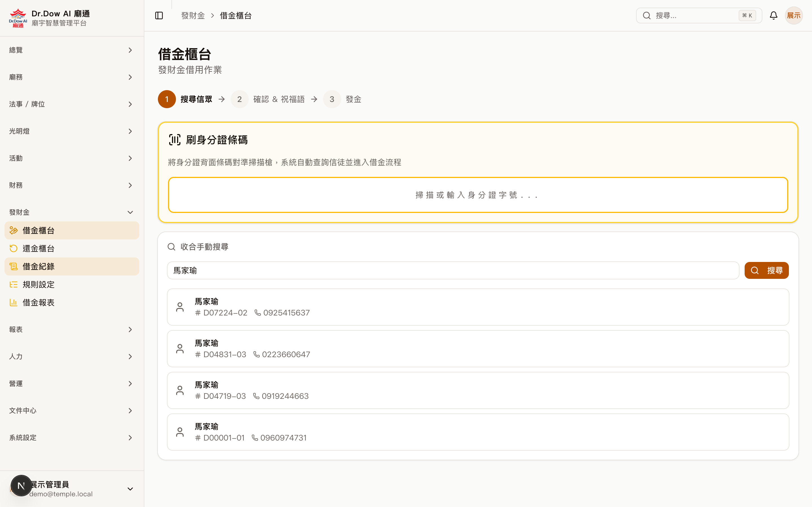The image size is (812, 507).
Task: Open the 借金報表 report page
Action: (38, 302)
